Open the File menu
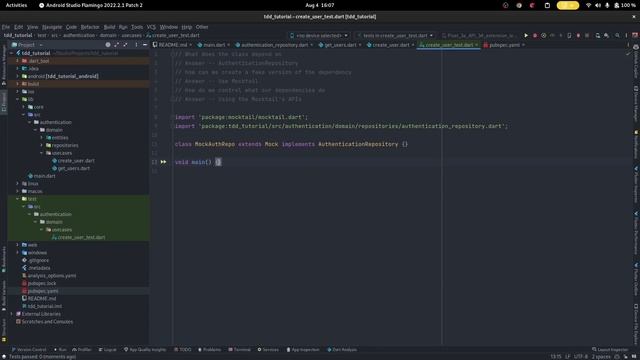This screenshot has height=360, width=640. click(6, 27)
